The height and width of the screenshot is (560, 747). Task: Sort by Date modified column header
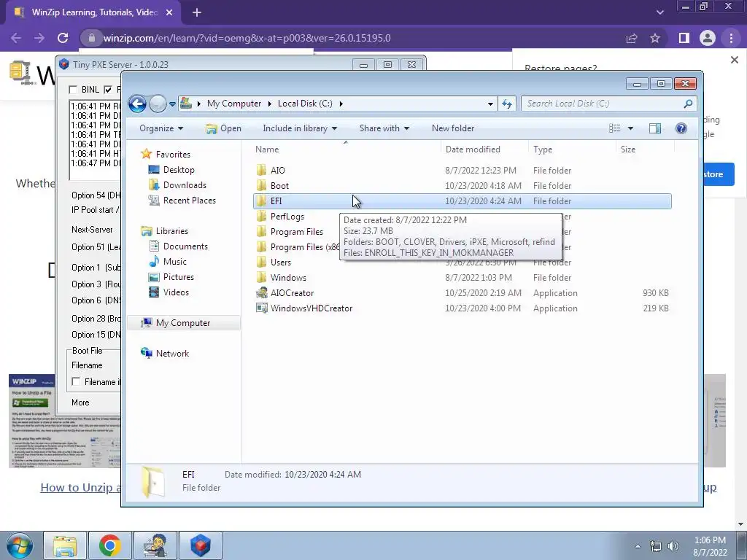484,149
